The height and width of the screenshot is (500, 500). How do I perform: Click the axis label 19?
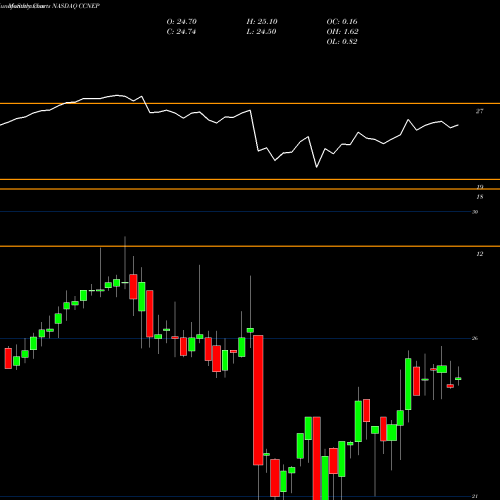480,186
